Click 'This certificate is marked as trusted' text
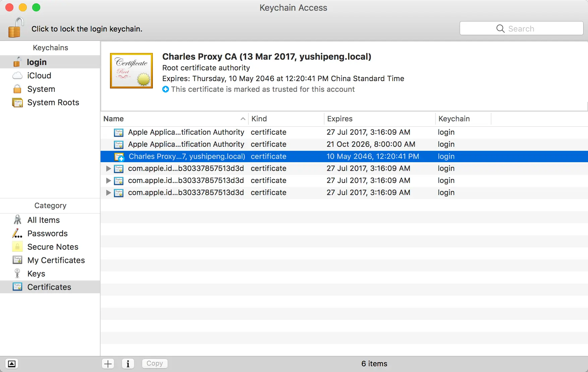The height and width of the screenshot is (372, 588). coord(263,89)
